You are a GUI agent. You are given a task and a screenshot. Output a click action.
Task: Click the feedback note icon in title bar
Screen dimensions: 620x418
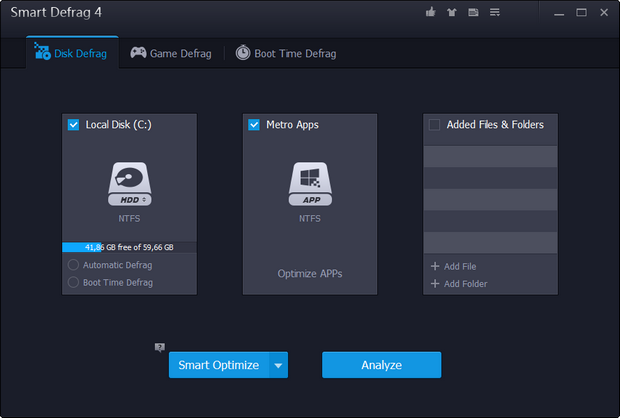473,13
